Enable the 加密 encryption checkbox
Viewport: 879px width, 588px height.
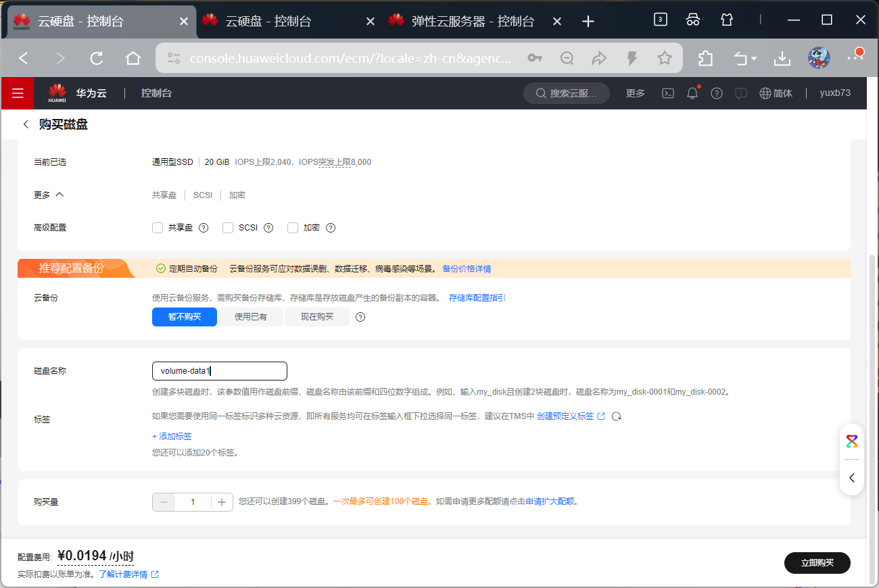pyautogui.click(x=293, y=228)
